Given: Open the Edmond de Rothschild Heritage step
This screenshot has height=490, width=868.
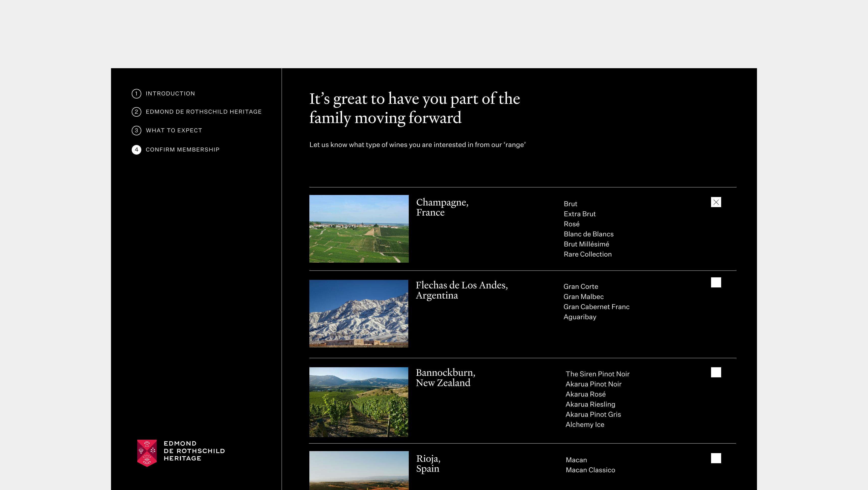Looking at the screenshot, I should (204, 112).
